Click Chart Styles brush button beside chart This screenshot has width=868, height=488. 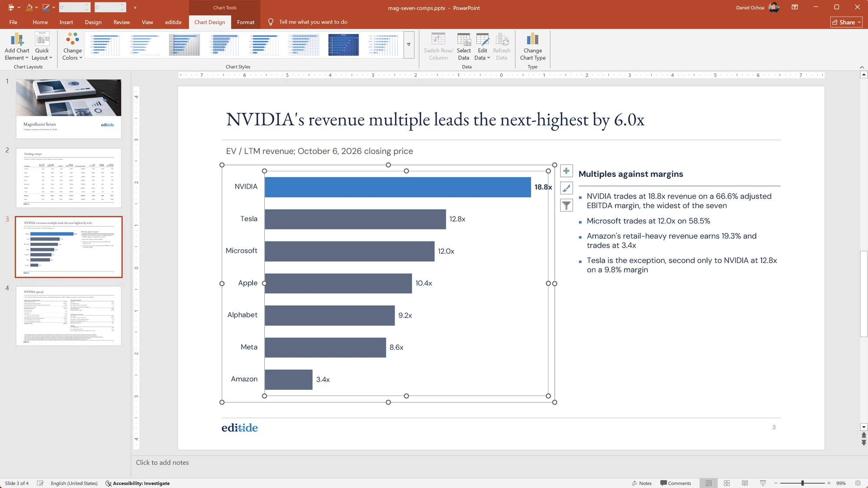click(x=566, y=188)
